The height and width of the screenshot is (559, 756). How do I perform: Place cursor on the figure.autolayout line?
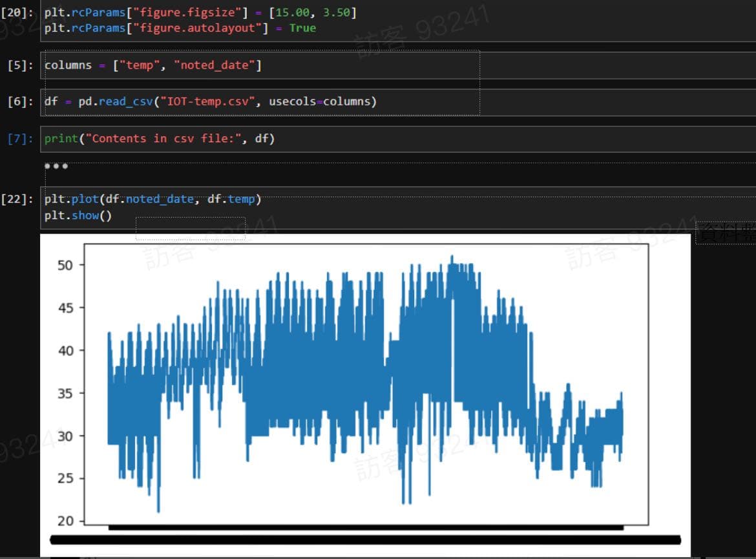[x=180, y=28]
